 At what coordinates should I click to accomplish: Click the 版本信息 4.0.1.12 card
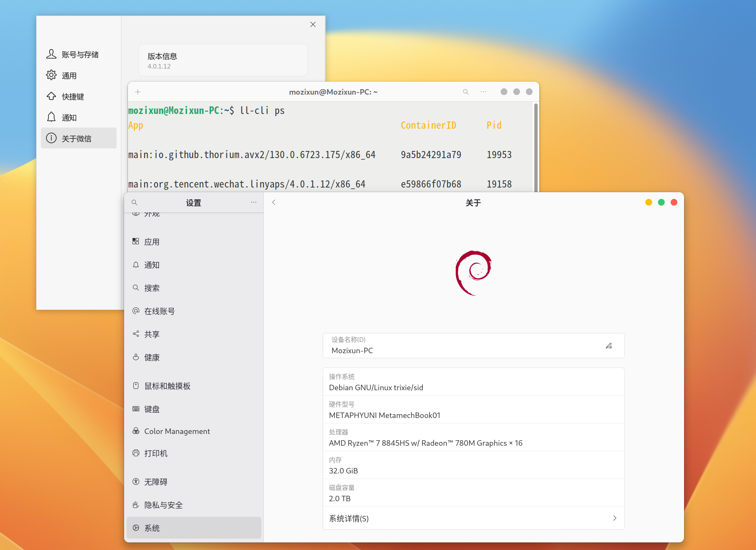(223, 60)
